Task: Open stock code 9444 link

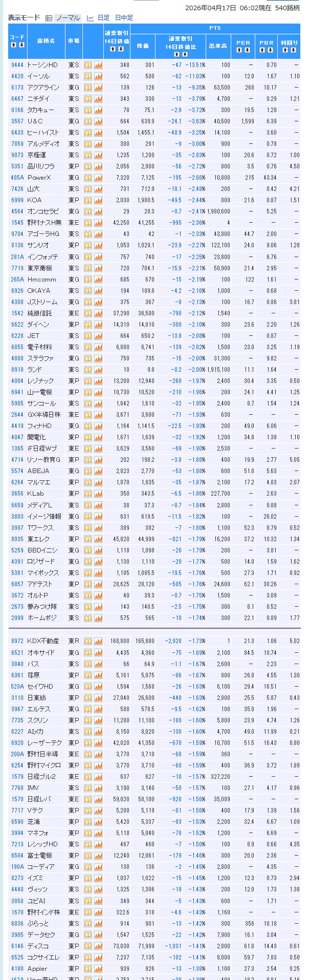Action: pyautogui.click(x=17, y=65)
